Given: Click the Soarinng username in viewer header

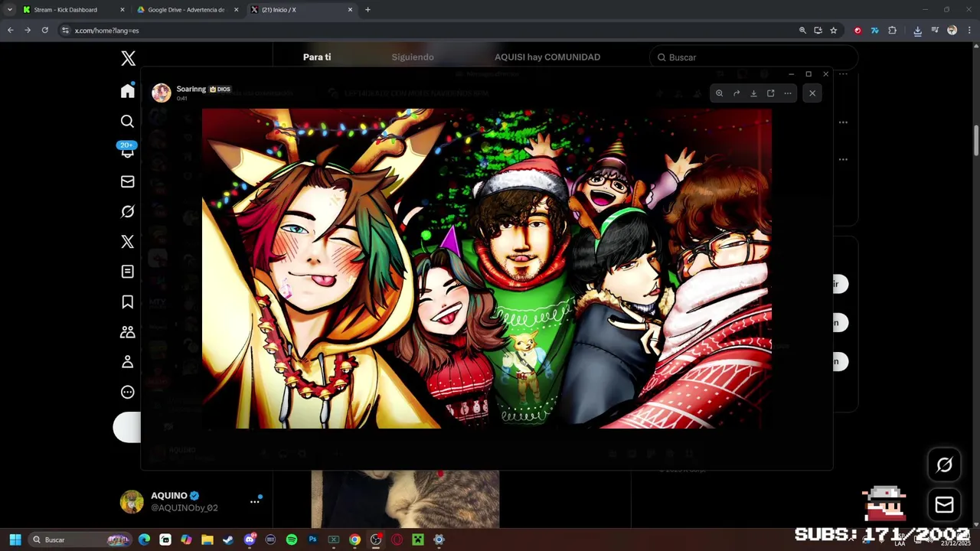Looking at the screenshot, I should tap(191, 89).
